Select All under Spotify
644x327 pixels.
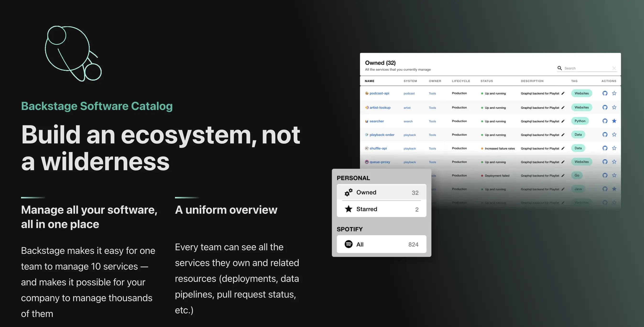[x=360, y=244]
